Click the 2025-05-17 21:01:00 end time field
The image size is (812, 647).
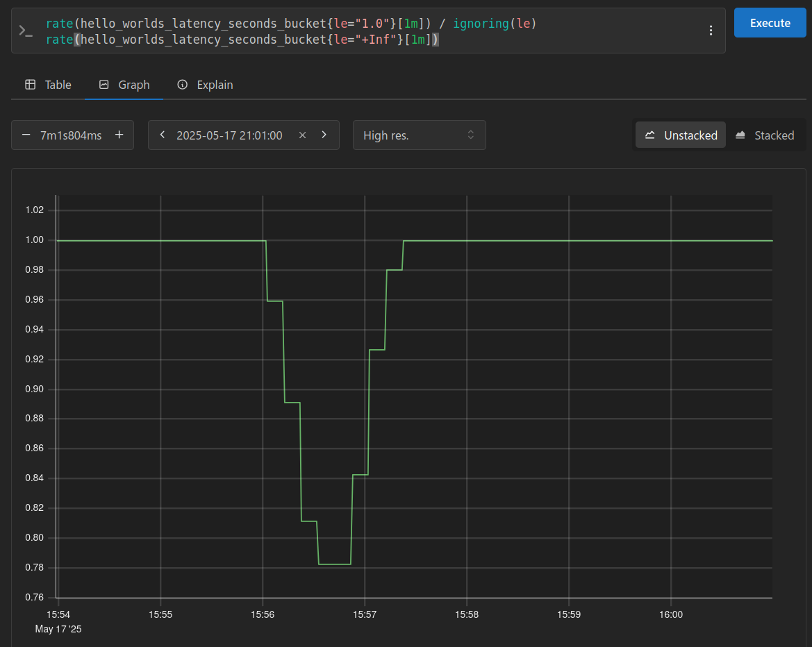click(229, 135)
